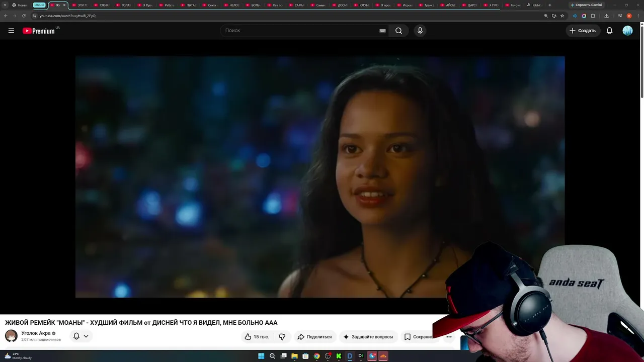Image resolution: width=644 pixels, height=362 pixels.
Task: Open a new browser tab
Action: point(549,5)
